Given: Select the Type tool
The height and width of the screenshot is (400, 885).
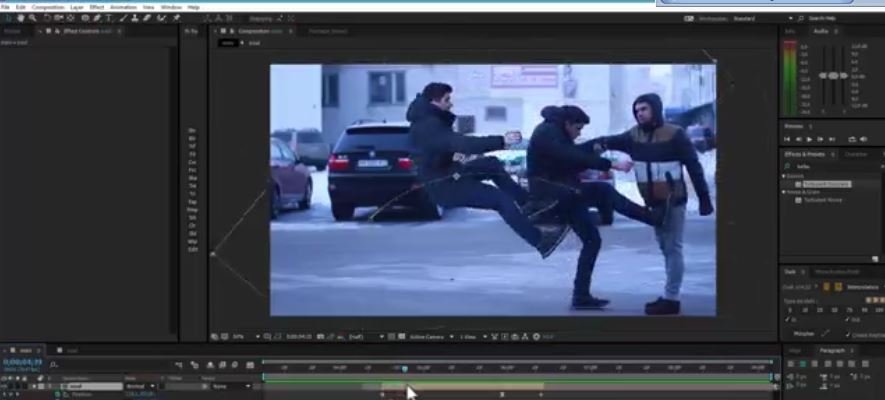Looking at the screenshot, I should (x=109, y=18).
